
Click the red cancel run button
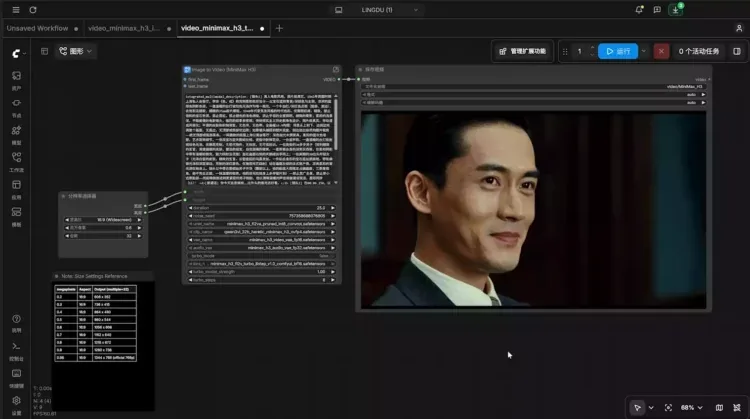click(661, 51)
